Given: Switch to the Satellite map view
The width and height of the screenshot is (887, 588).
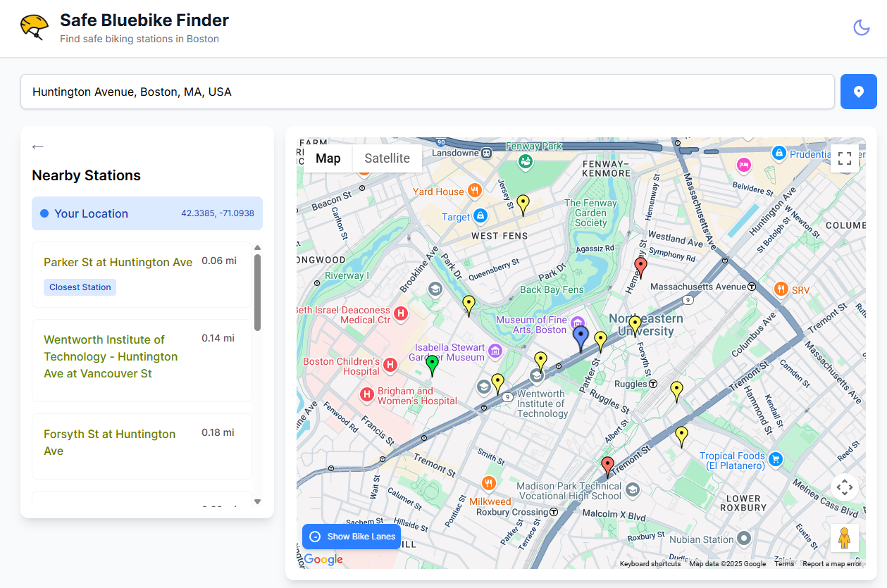Looking at the screenshot, I should point(387,158).
